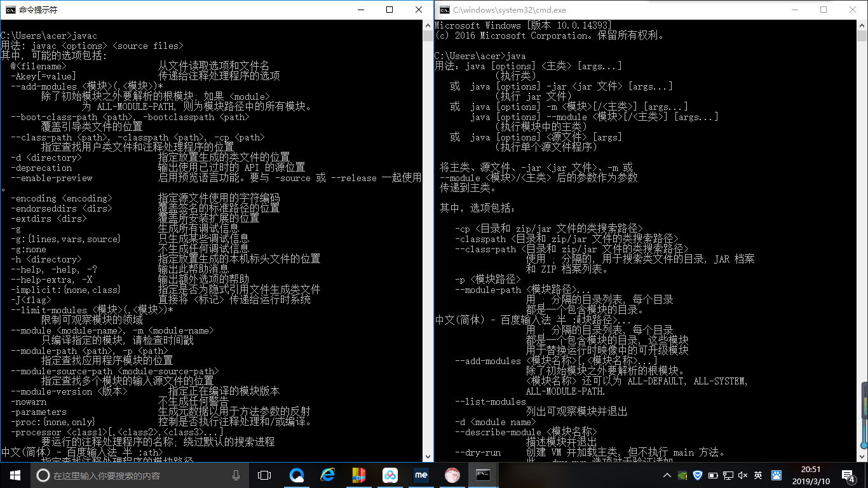868x488 pixels.
Task: Click the "--dry-run" option text
Action: pos(478,453)
